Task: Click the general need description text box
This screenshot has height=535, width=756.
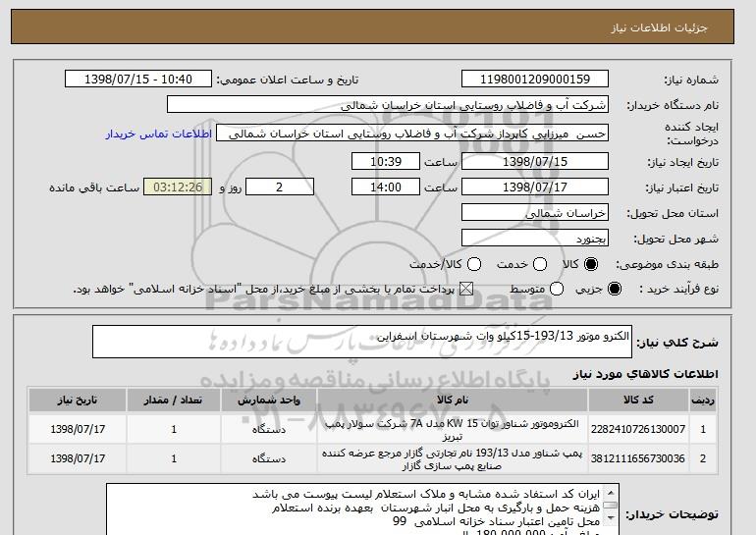Action: pyautogui.click(x=362, y=342)
